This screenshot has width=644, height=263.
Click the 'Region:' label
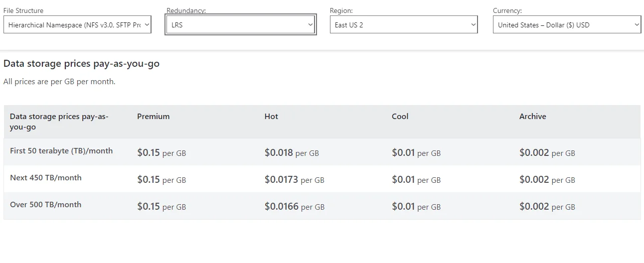tap(341, 10)
